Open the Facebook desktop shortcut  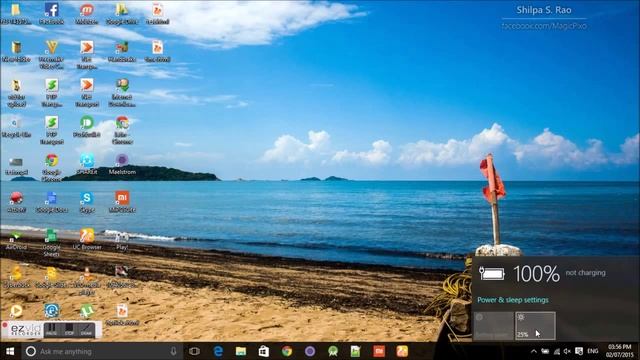click(x=51, y=13)
